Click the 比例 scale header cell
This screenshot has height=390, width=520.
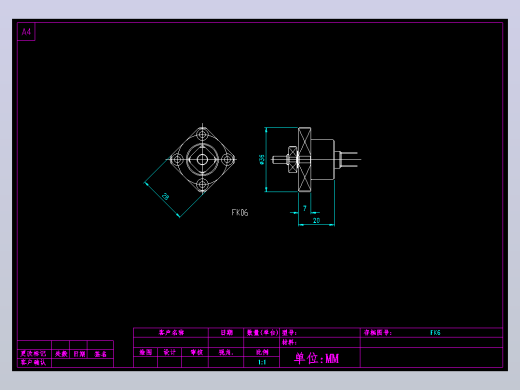(262, 352)
